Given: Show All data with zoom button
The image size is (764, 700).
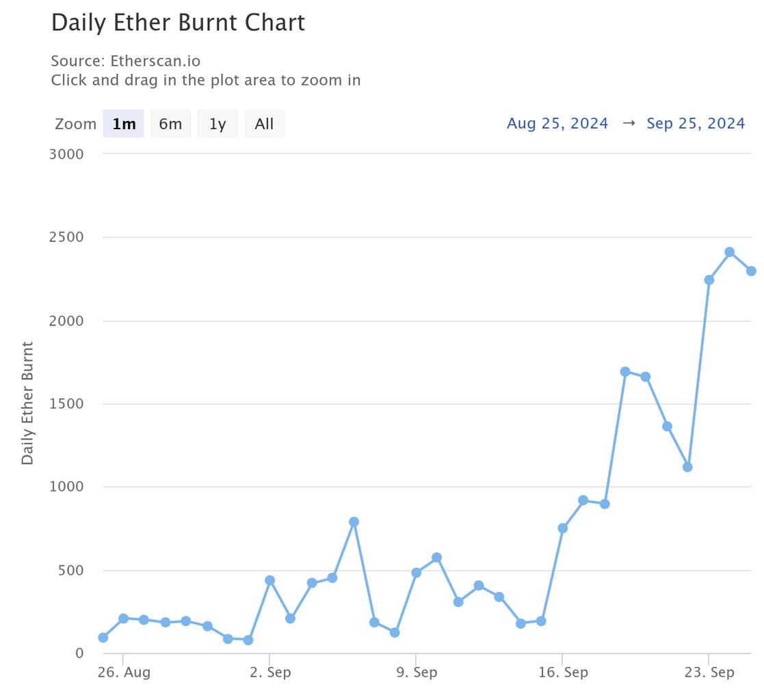Looking at the screenshot, I should tap(264, 124).
